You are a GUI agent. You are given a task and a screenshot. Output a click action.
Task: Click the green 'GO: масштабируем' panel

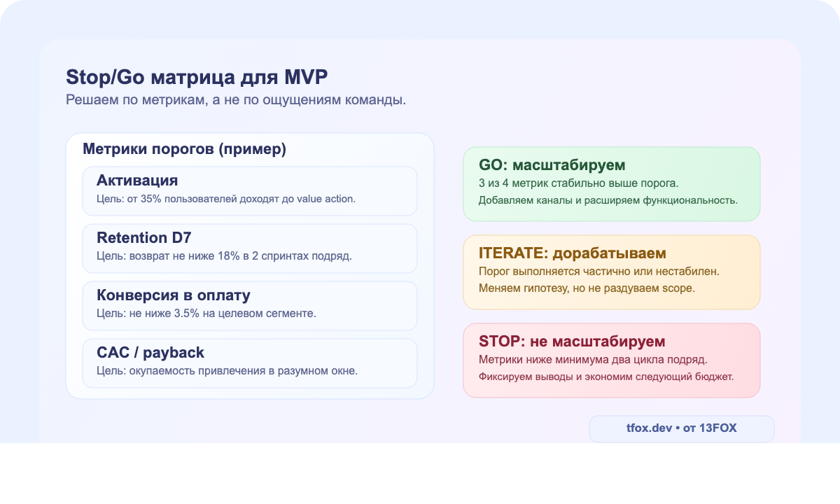[x=611, y=183]
